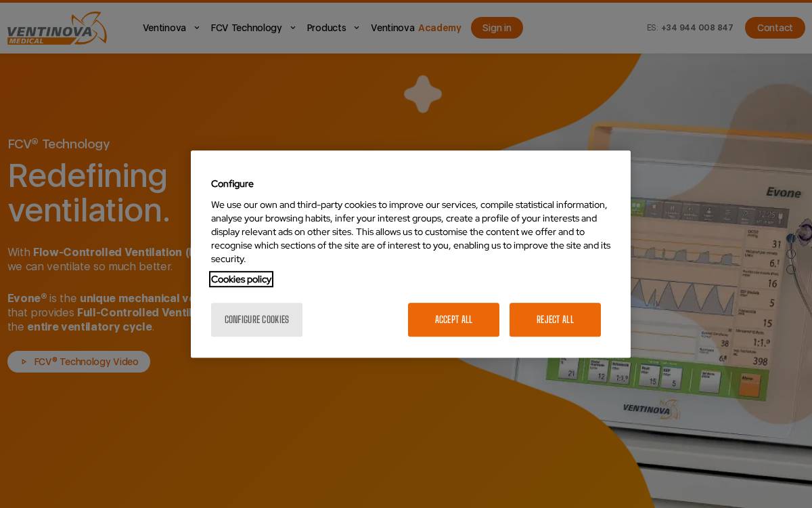812x508 pixels.
Task: Play the FCV Technology Video
Action: tap(78, 362)
